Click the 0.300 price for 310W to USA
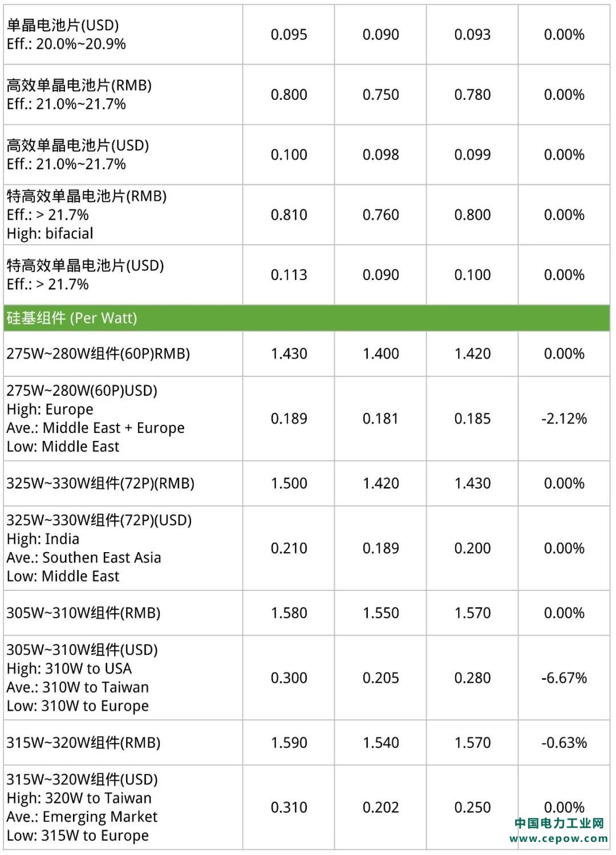This screenshot has width=616, height=855. (x=289, y=678)
